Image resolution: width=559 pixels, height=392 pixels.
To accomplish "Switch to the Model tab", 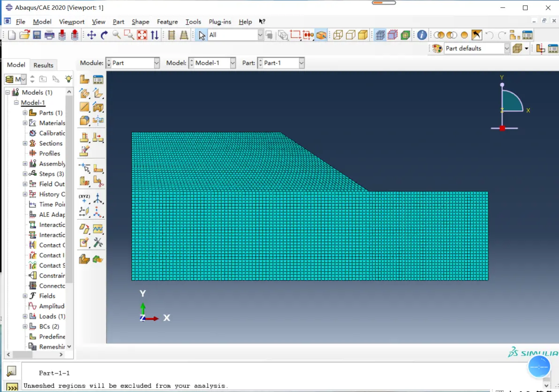I will (x=16, y=65).
